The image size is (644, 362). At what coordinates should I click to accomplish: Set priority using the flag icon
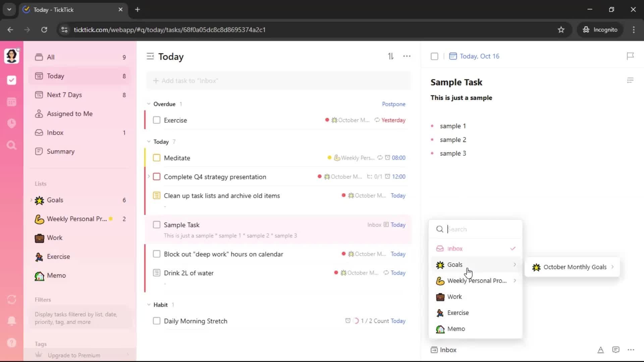[630, 56]
